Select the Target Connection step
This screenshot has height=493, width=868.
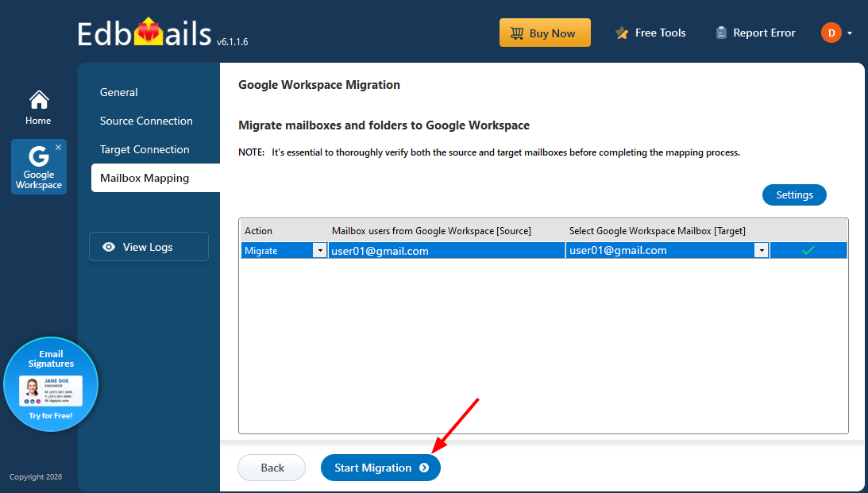[145, 149]
